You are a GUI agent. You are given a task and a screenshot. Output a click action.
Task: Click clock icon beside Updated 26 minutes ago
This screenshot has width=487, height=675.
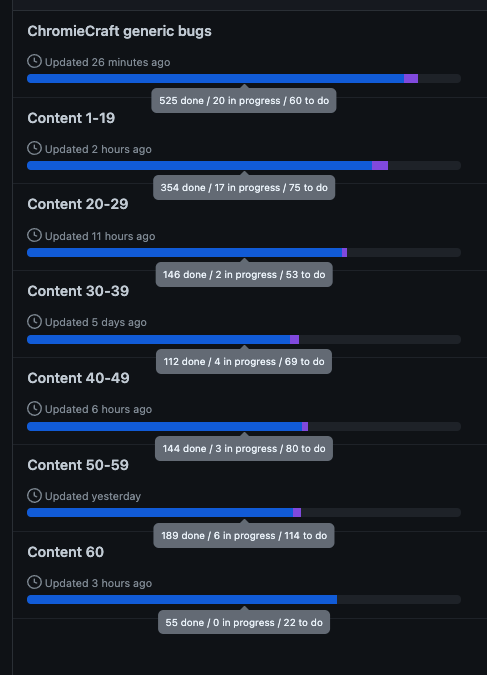click(34, 62)
